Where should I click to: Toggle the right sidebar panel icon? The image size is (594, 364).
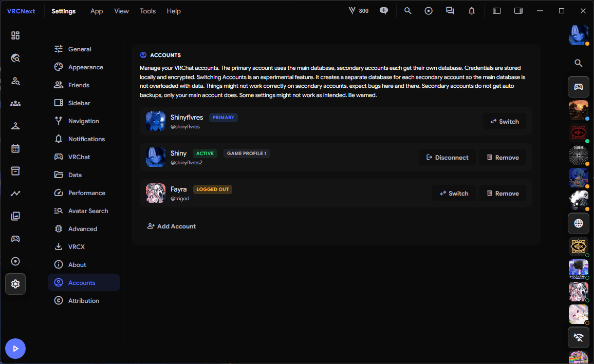click(518, 11)
